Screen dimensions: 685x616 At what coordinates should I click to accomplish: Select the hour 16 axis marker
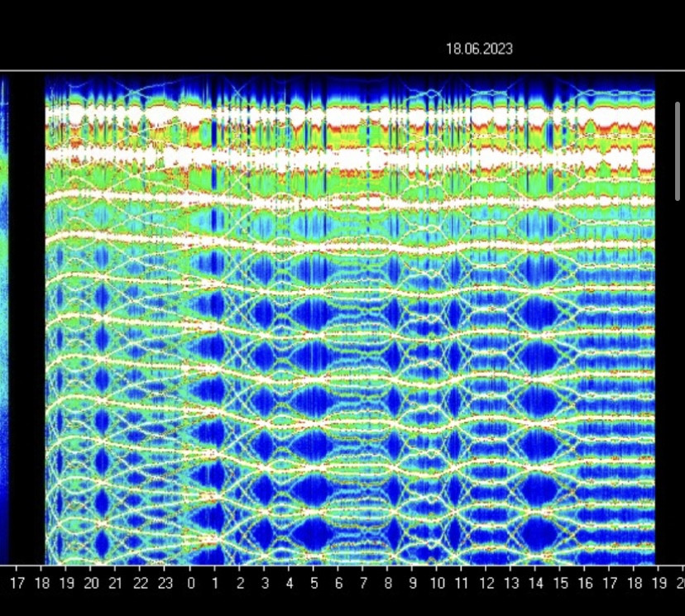[x=586, y=584]
